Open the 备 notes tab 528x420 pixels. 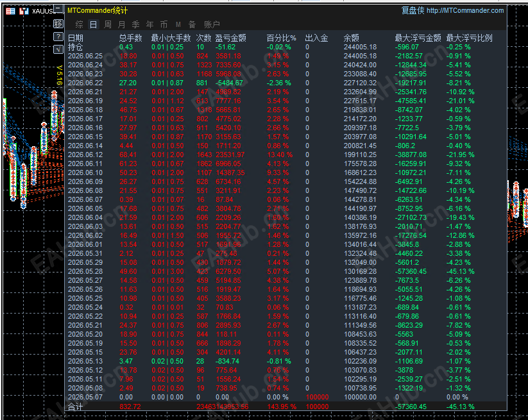point(192,24)
